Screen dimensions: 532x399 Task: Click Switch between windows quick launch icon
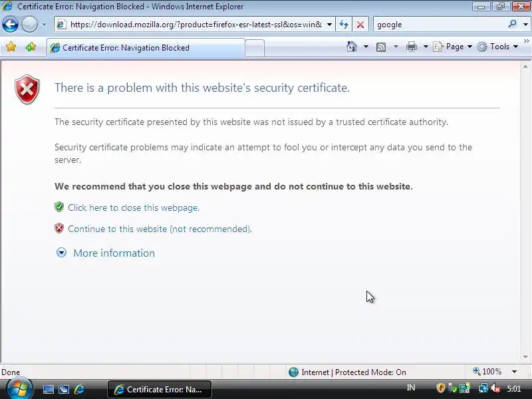63,389
